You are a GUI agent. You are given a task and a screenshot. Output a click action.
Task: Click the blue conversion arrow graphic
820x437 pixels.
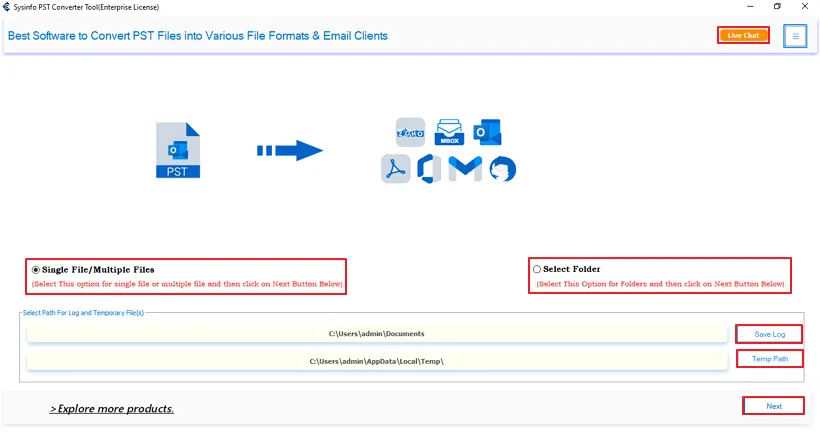click(x=290, y=151)
